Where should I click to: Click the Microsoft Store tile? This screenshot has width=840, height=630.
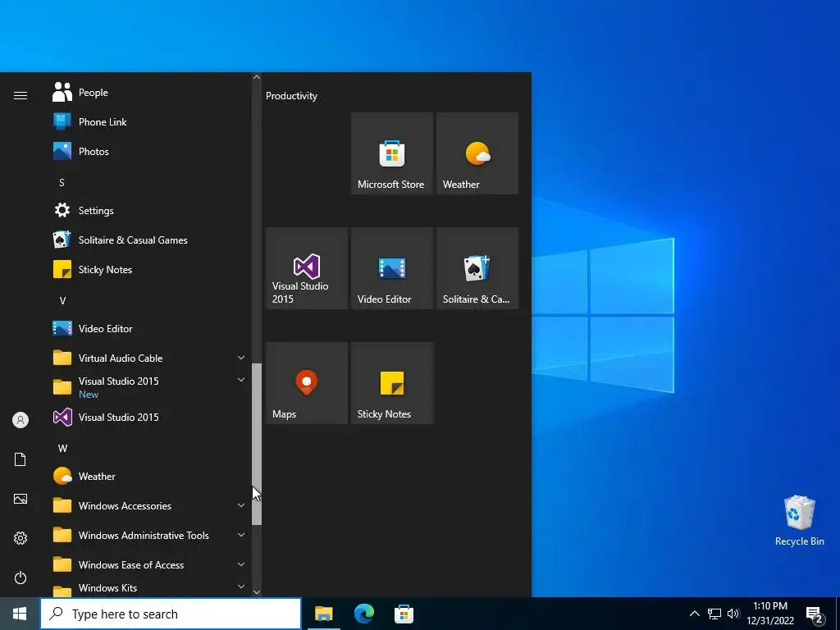[x=391, y=153]
